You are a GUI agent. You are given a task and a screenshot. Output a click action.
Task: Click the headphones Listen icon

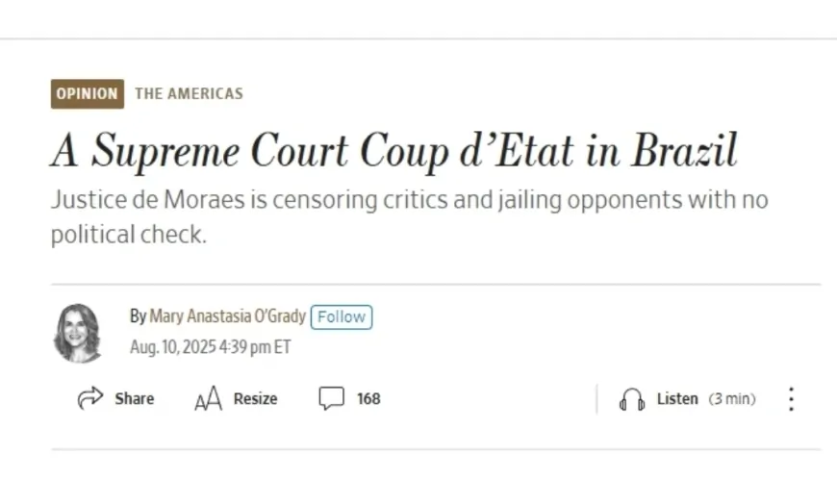click(x=631, y=399)
